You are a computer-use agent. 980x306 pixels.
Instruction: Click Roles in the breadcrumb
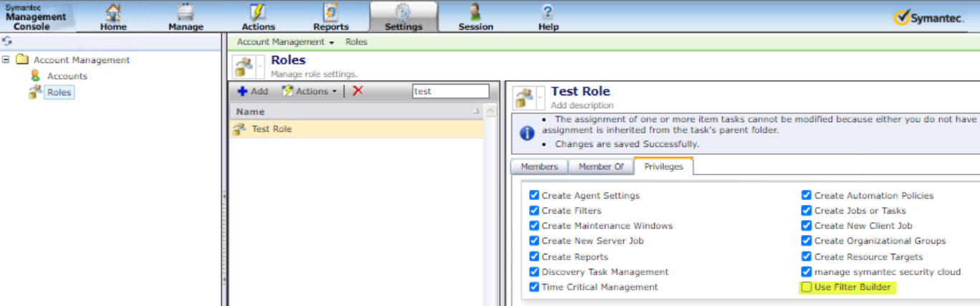[356, 42]
